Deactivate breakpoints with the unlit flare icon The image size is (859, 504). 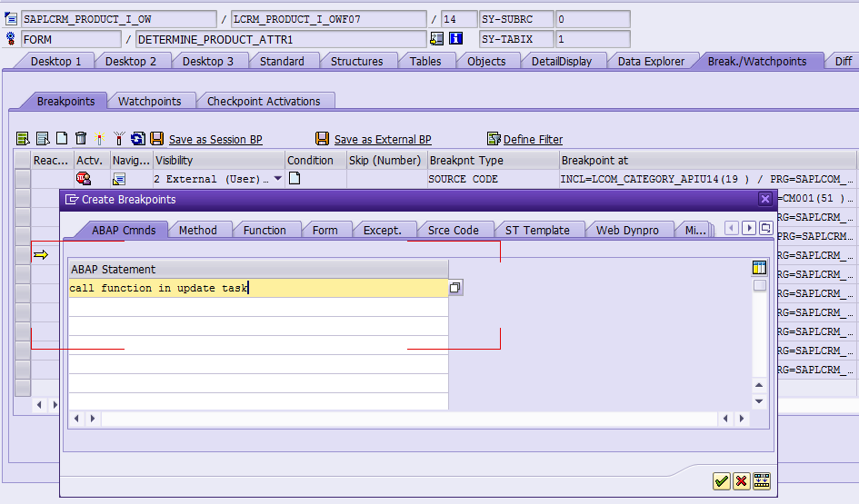[x=119, y=138]
